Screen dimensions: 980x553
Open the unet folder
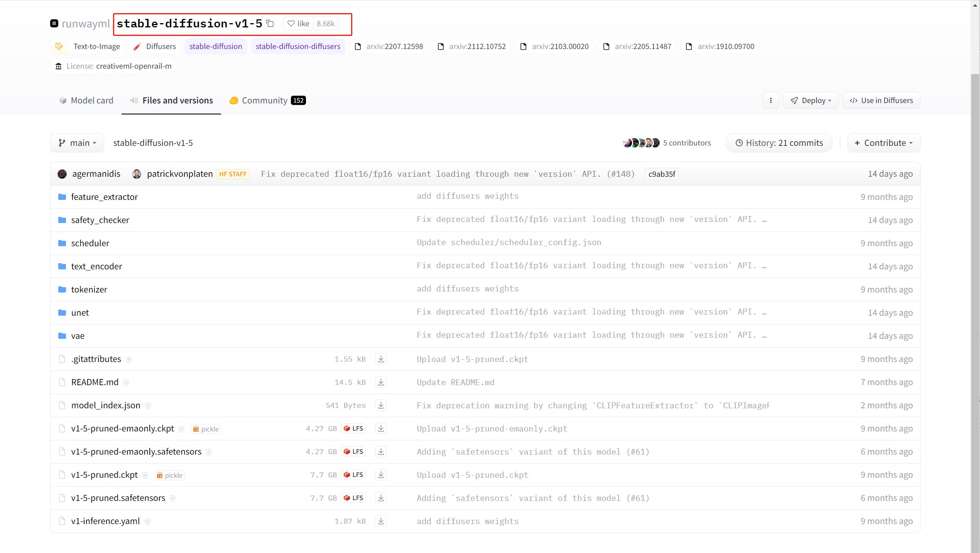pos(80,313)
